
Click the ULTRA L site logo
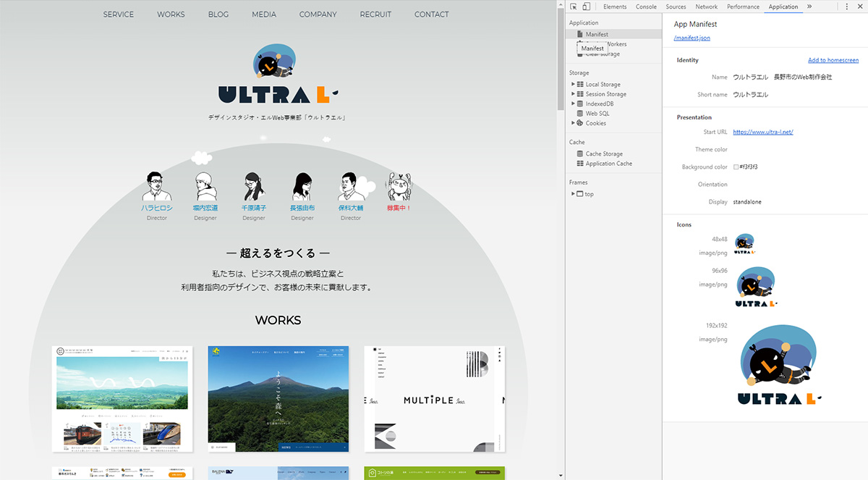click(278, 74)
